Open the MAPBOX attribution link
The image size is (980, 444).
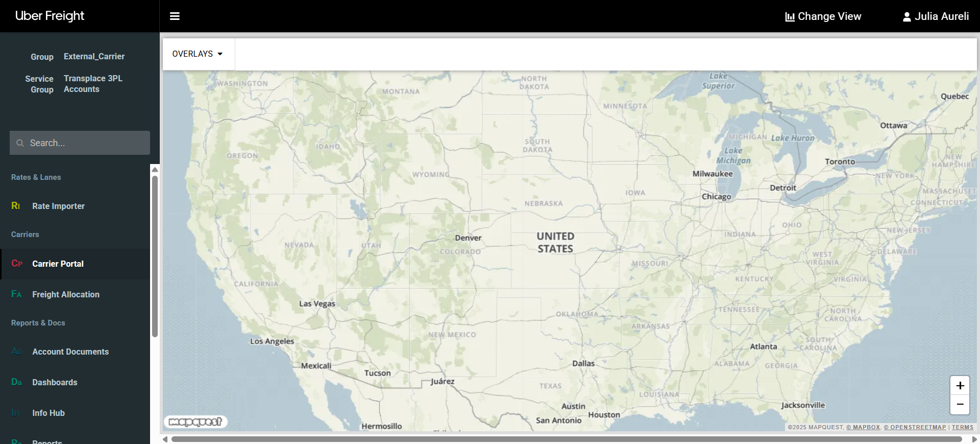point(863,427)
